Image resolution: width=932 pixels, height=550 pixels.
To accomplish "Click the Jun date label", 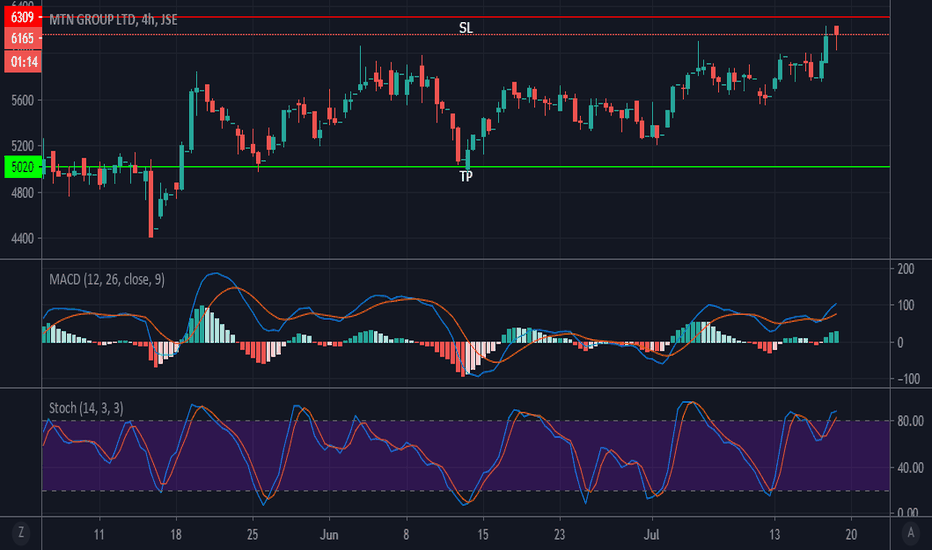I will (x=329, y=535).
